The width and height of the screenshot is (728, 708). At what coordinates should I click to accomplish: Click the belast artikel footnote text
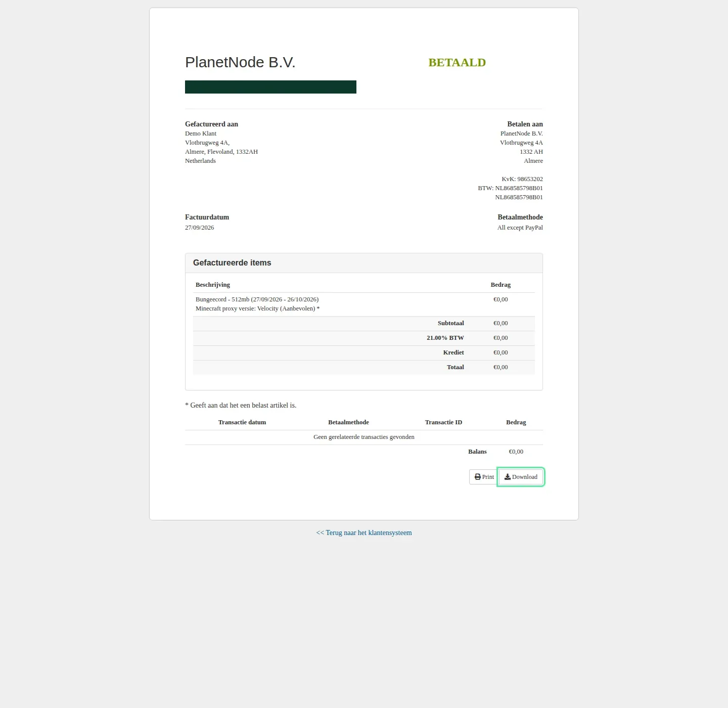pyautogui.click(x=241, y=405)
